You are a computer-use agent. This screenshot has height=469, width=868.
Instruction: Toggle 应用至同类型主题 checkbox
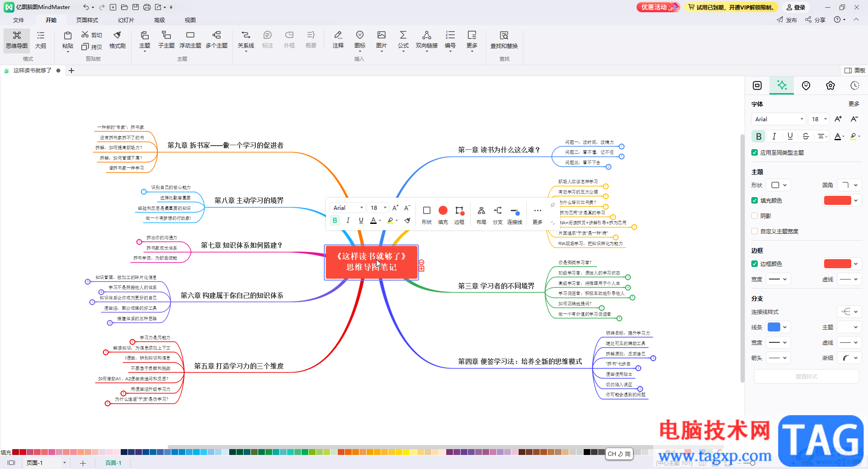[755, 152]
